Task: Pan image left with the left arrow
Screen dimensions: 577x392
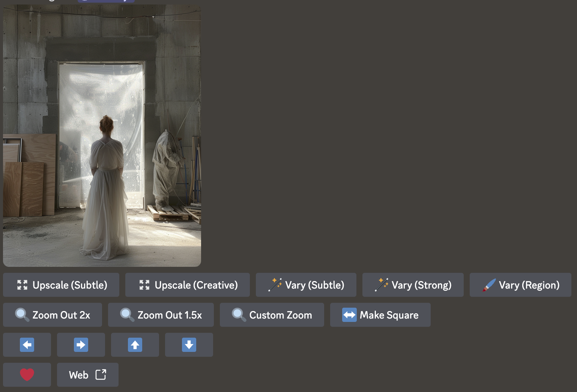Action: (x=27, y=345)
